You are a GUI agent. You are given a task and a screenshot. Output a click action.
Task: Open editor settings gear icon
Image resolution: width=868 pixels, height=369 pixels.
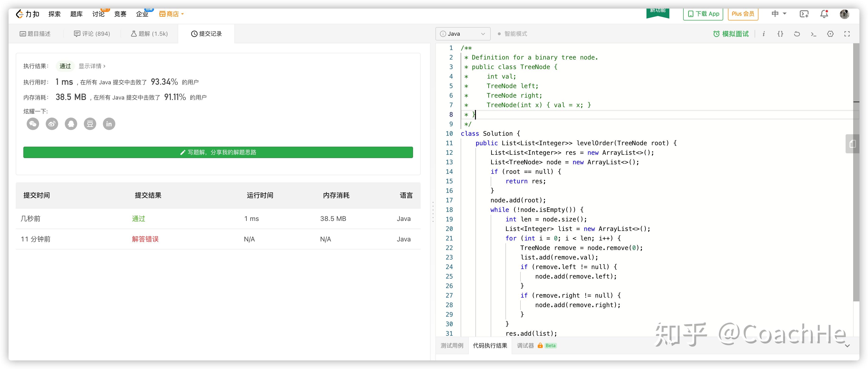pyautogui.click(x=830, y=34)
